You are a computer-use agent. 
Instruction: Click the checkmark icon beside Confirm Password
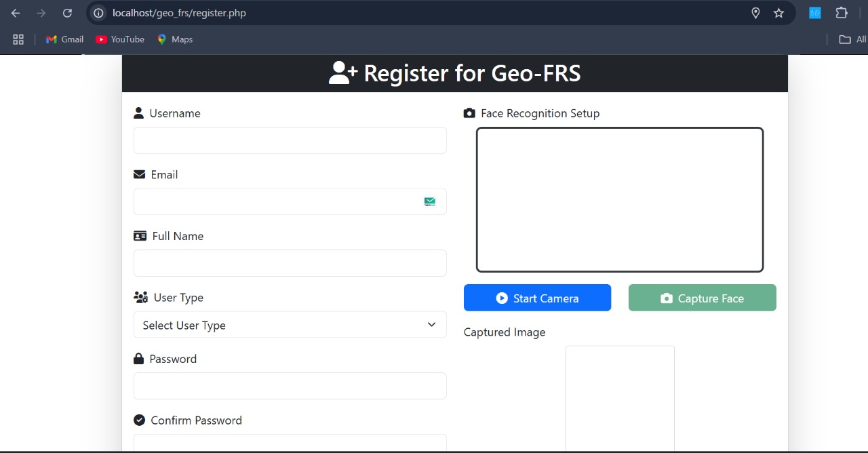(139, 420)
